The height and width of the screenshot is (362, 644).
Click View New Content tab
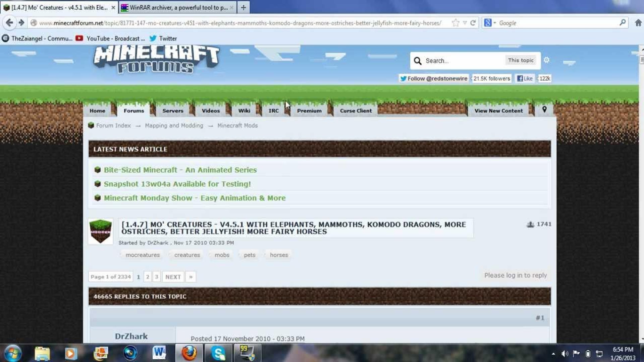click(498, 111)
